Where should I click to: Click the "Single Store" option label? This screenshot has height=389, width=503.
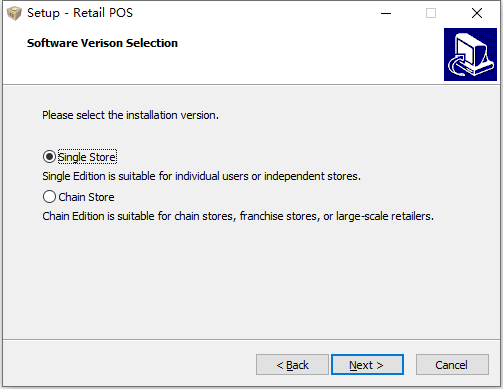87,157
